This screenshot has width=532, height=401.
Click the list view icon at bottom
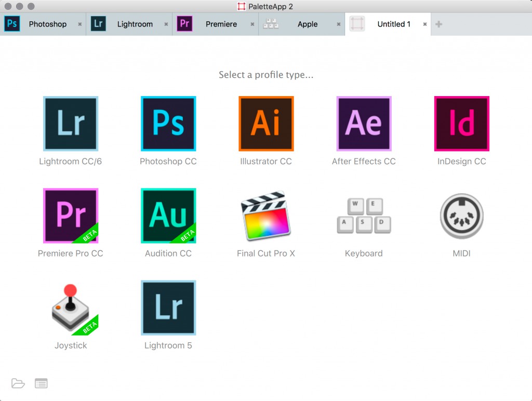[x=41, y=383]
